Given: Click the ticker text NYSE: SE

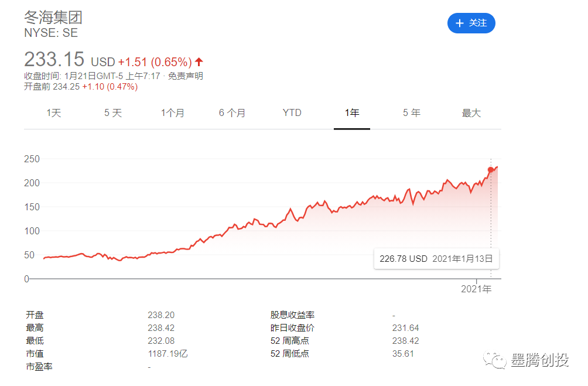Looking at the screenshot, I should [51, 33].
